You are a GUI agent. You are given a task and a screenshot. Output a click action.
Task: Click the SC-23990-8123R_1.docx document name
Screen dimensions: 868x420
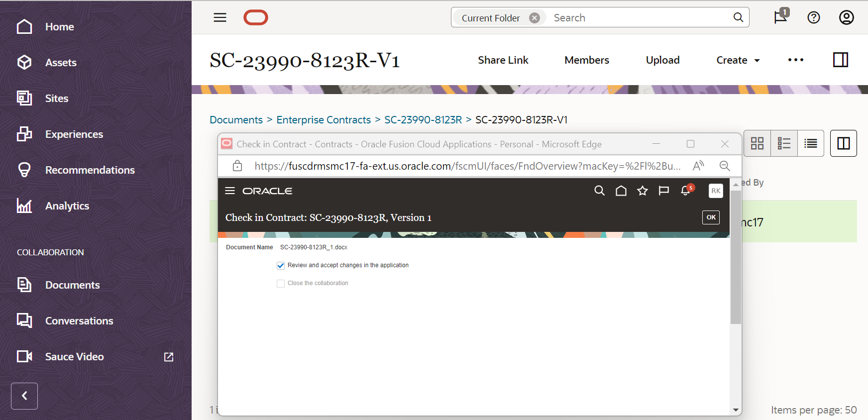[x=314, y=247]
